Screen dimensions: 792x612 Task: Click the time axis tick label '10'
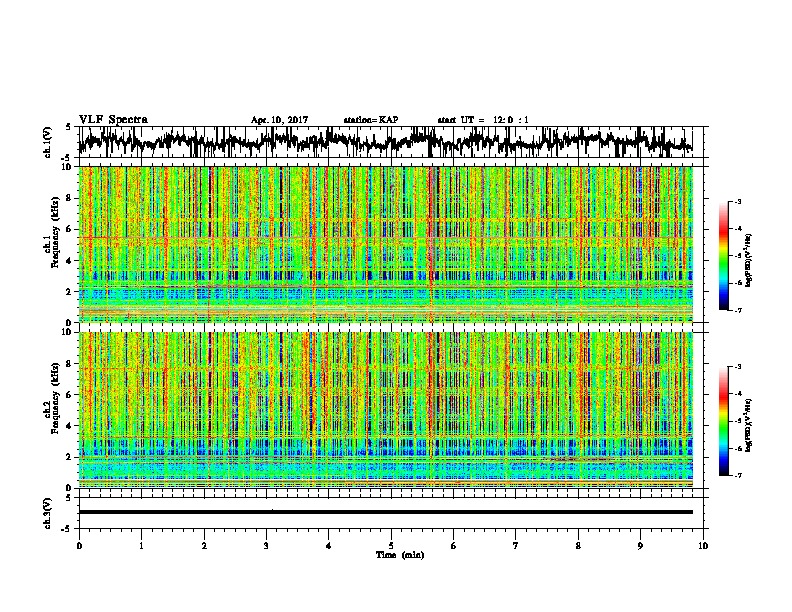pos(703,546)
